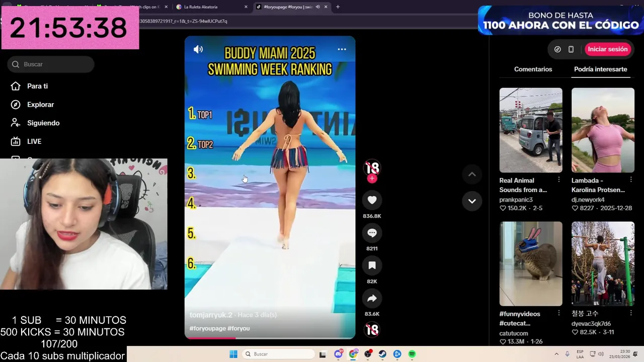This screenshot has height=362, width=644.
Task: Switch to the Comentarios tab
Action: 533,69
